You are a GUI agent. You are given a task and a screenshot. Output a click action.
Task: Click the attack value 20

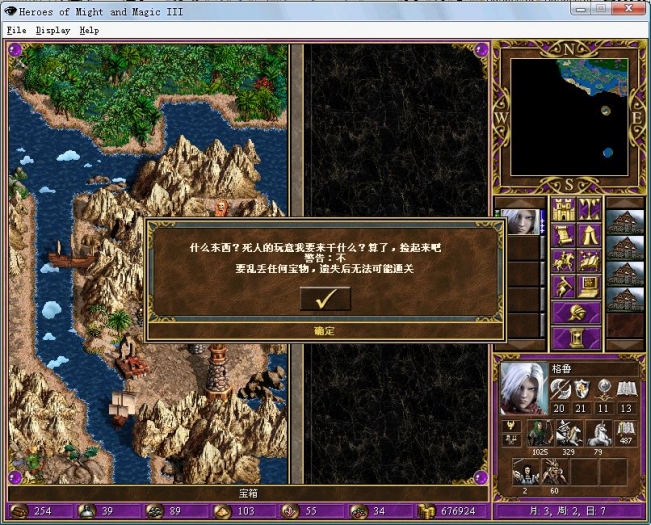pyautogui.click(x=559, y=408)
